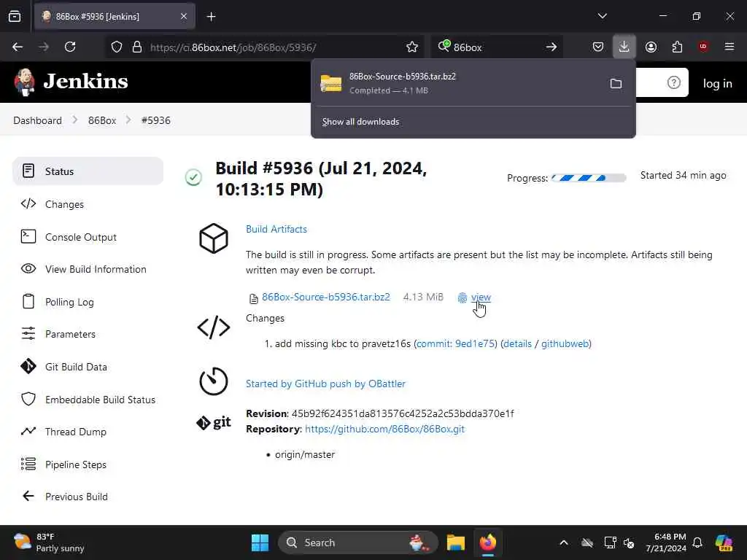
Task: Click the taskbar clock showing 6:48 PM
Action: pos(666,542)
